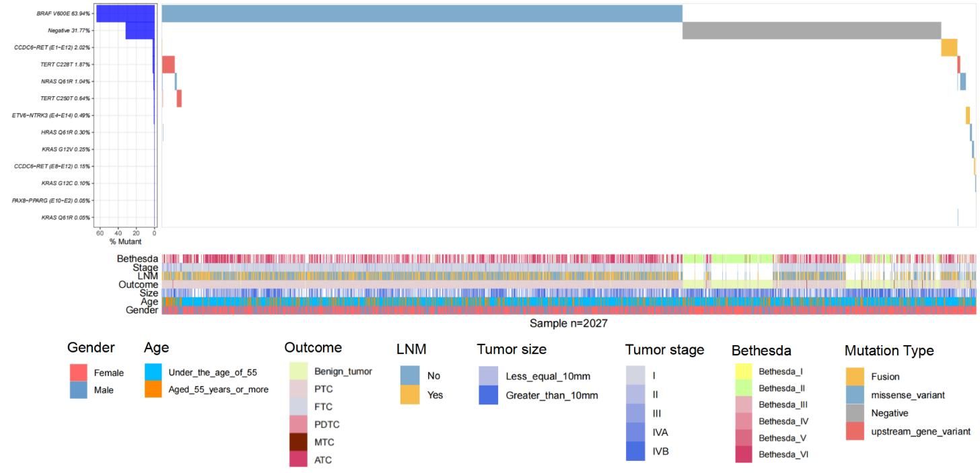Click the gray Negative samples bar
980x473 pixels.
(811, 30)
